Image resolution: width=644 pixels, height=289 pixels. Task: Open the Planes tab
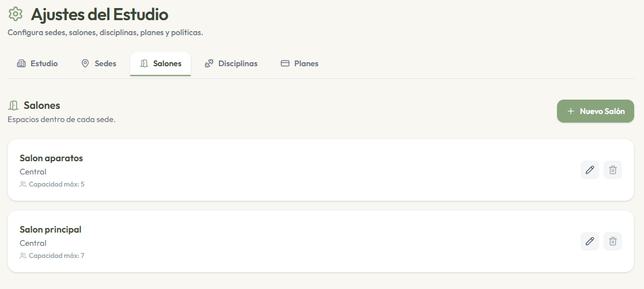(x=300, y=64)
